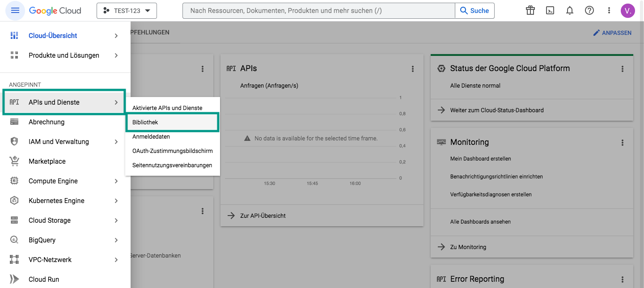Expand the APIs und Dienste chevron
This screenshot has width=644, height=288.
click(x=116, y=102)
